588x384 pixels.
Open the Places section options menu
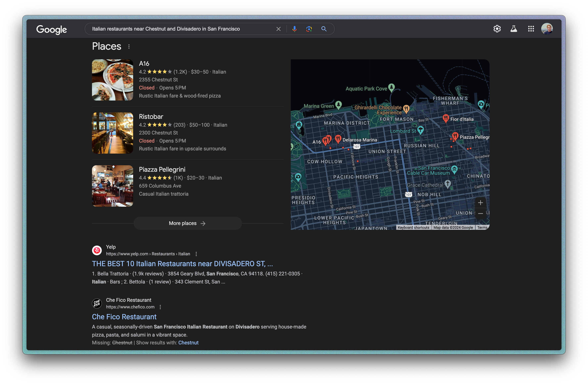(x=129, y=46)
